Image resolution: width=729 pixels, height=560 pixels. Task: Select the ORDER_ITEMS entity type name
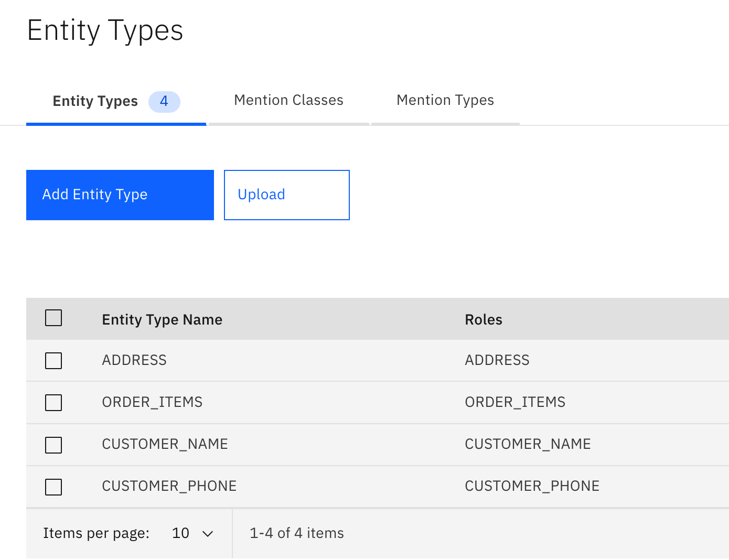pyautogui.click(x=152, y=402)
